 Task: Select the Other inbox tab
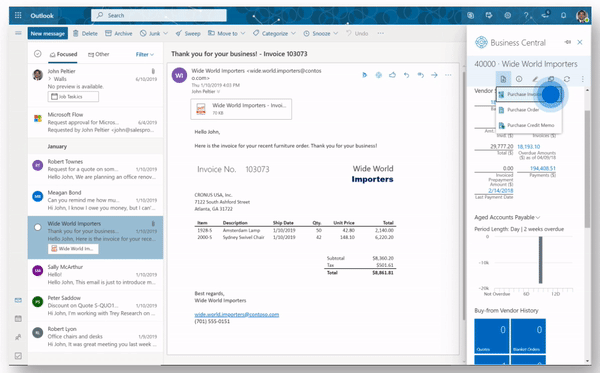[99, 54]
